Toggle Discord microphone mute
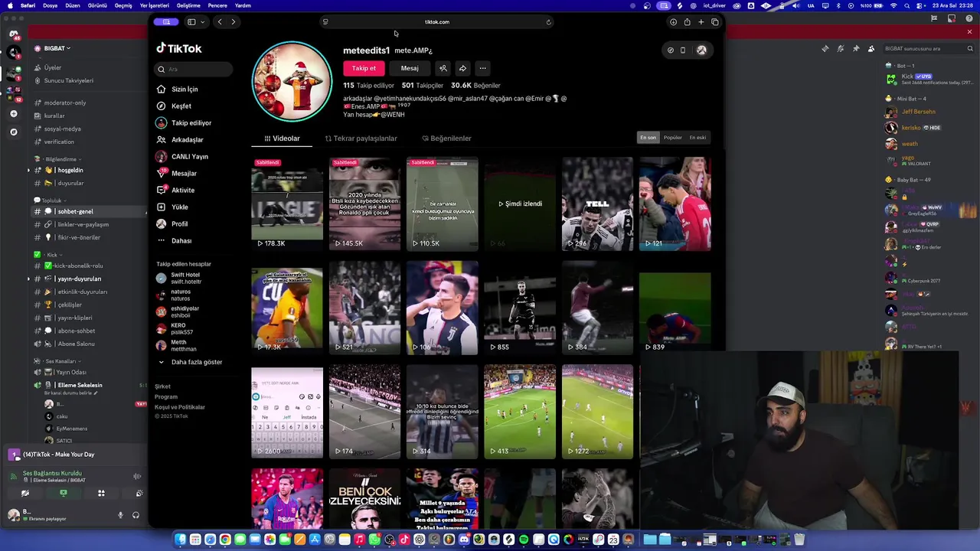 pos(120,515)
